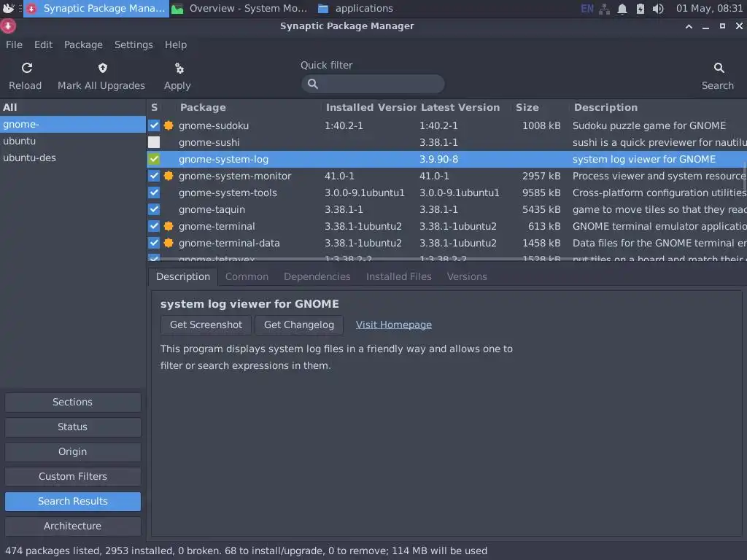Click the Ubuntu icon beside gnome-sudoku
The image size is (747, 560).
click(x=169, y=125)
